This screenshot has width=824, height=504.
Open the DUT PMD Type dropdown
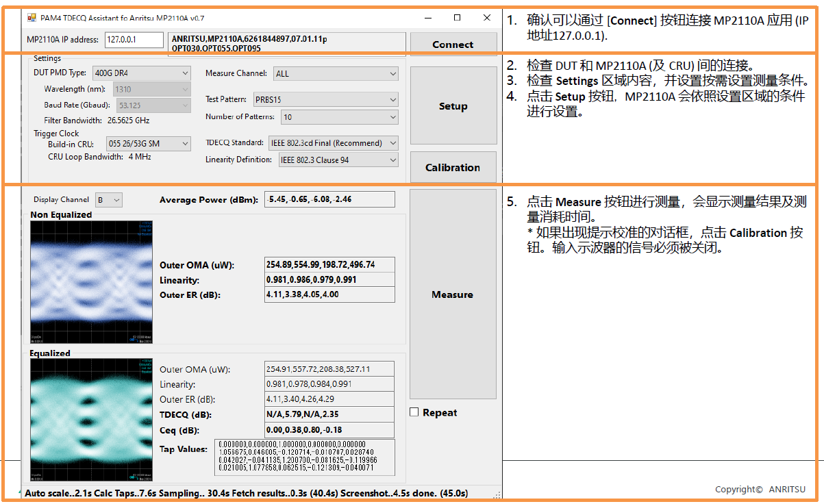point(141,73)
